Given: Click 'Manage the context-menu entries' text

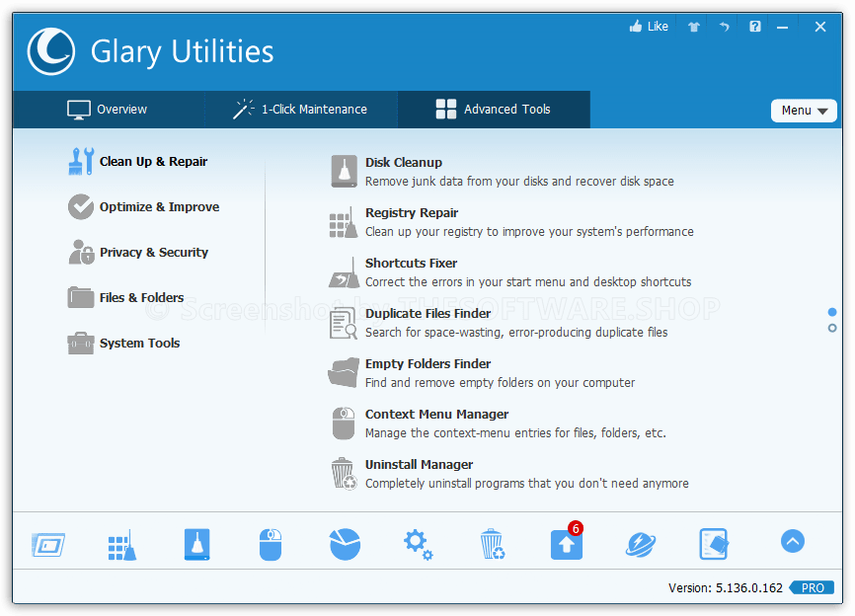Looking at the screenshot, I should coord(515,433).
